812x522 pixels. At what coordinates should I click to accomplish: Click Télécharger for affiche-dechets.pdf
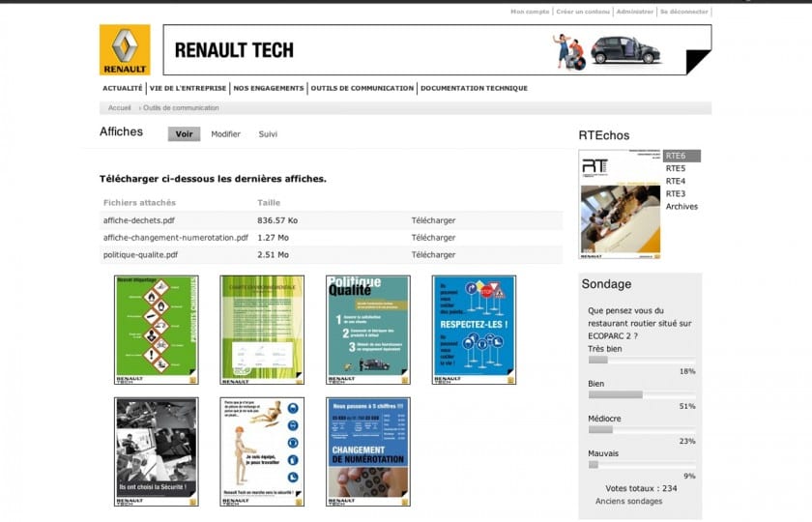click(433, 220)
